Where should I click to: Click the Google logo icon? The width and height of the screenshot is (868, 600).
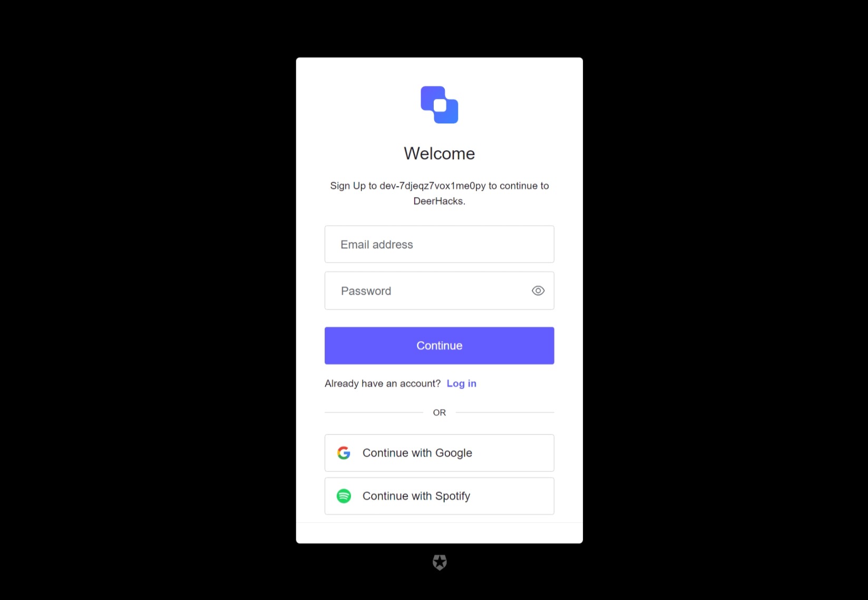point(344,453)
